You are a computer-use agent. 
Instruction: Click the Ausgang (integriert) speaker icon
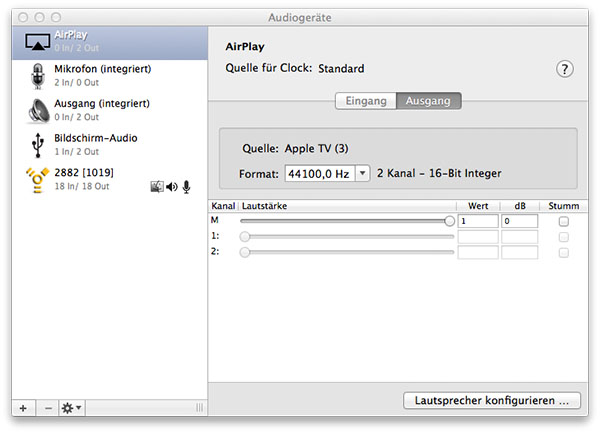[x=37, y=109]
